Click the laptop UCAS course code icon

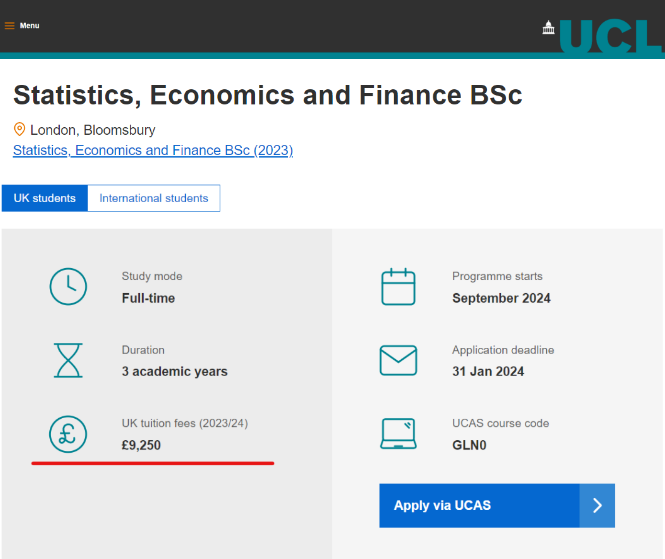pyautogui.click(x=398, y=434)
